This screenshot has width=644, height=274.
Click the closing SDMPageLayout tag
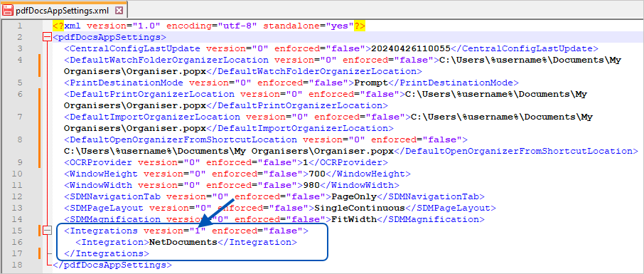pos(451,208)
